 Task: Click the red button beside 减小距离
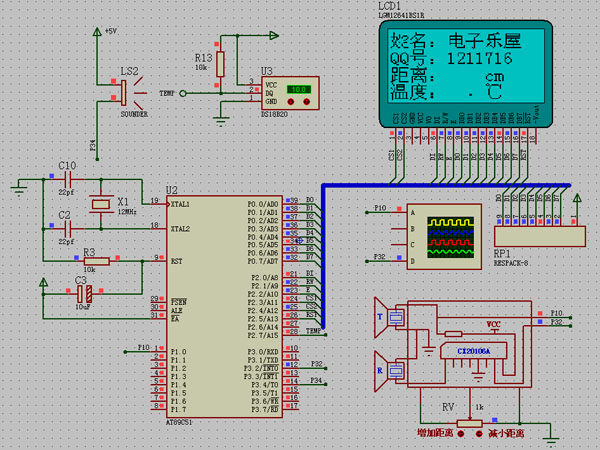click(x=479, y=434)
